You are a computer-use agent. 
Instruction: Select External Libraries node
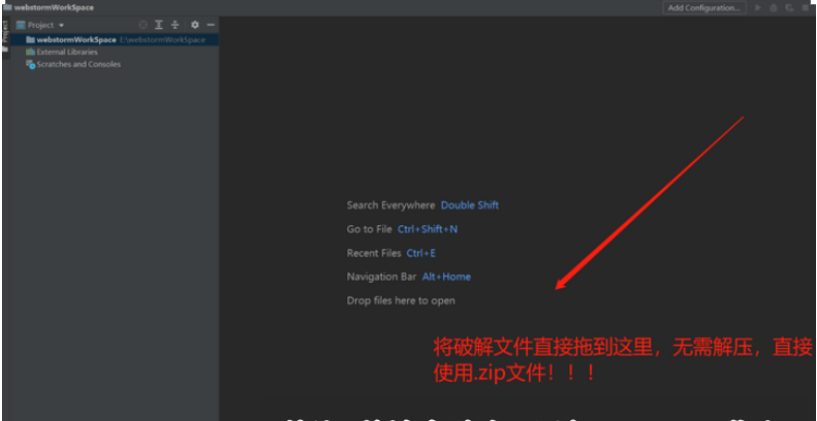(x=61, y=52)
